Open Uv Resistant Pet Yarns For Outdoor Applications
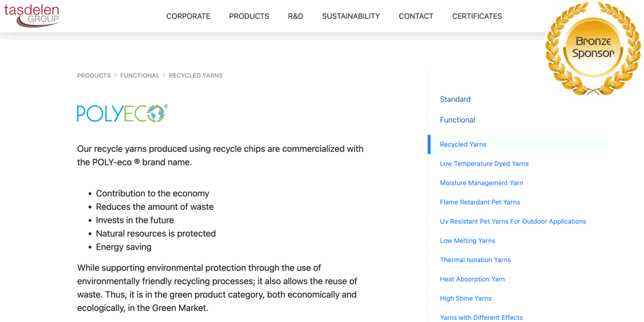This screenshot has height=322, width=644. 513,222
